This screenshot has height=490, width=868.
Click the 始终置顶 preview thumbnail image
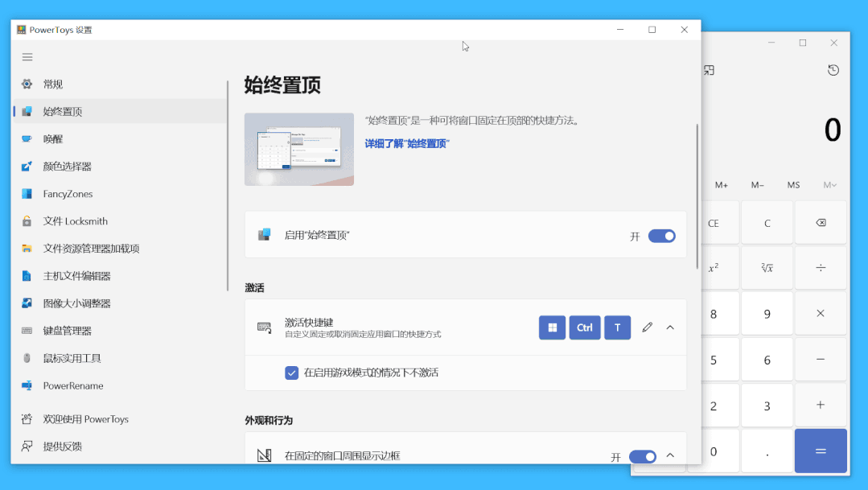(x=299, y=150)
